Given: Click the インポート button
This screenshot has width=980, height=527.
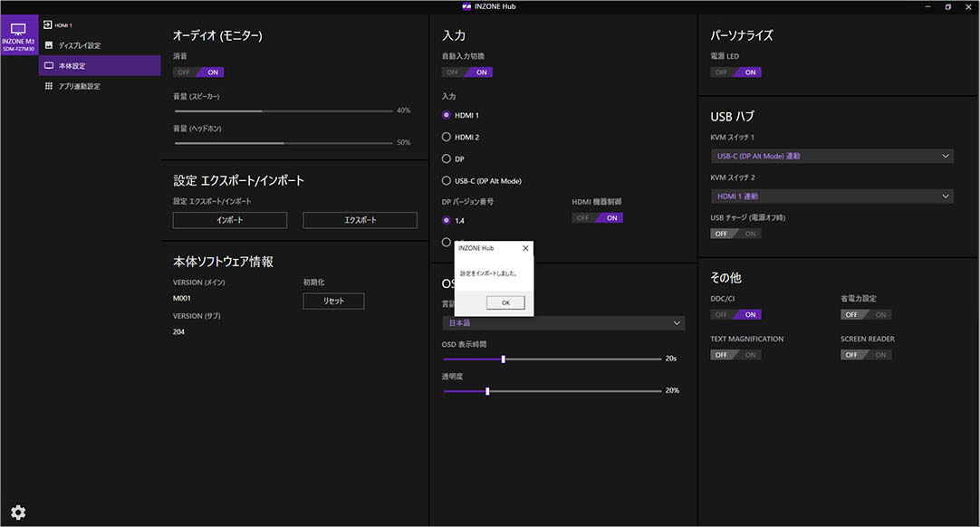Looking at the screenshot, I should (229, 220).
